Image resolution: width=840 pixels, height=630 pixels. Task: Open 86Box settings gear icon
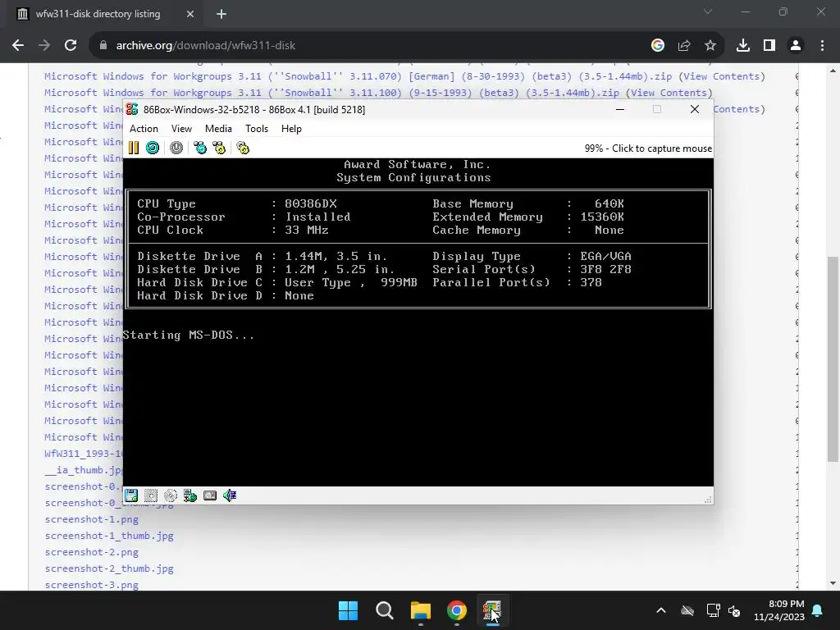pyautogui.click(x=243, y=148)
